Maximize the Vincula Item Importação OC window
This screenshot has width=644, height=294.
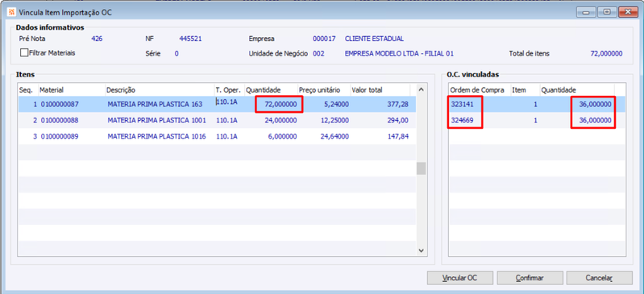[x=607, y=12]
